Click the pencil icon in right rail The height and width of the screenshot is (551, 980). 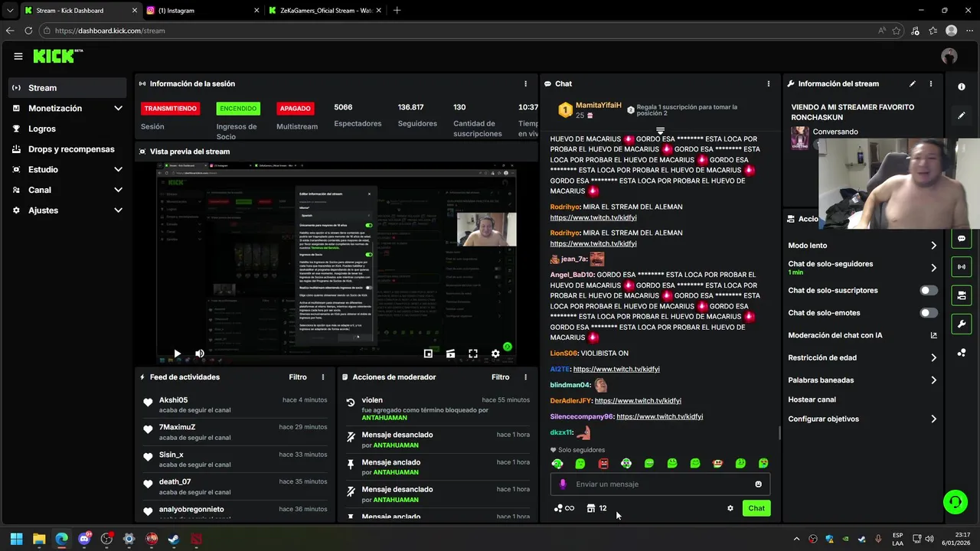[962, 116]
